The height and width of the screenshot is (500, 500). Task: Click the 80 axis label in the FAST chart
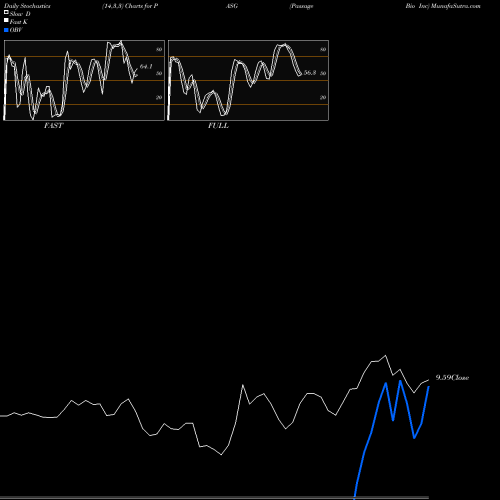[x=159, y=49]
